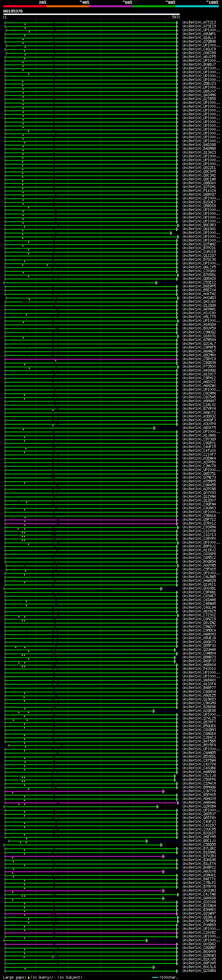Open hit UniRef100_A9UWP1
The width and height of the screenshot is (222, 980).
click(x=199, y=34)
